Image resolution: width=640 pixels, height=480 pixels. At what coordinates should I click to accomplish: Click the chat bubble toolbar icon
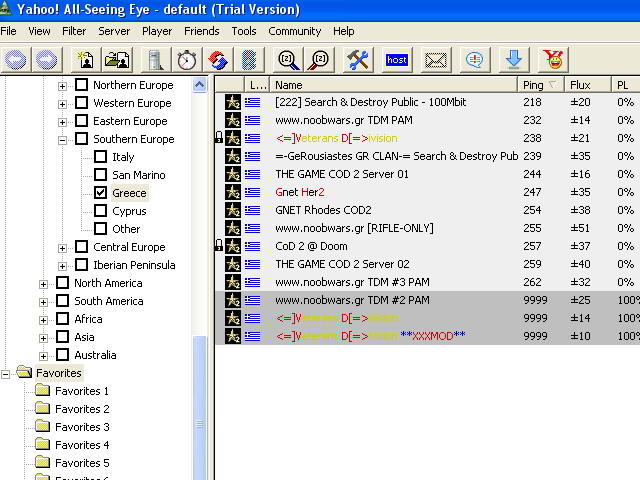(x=475, y=60)
